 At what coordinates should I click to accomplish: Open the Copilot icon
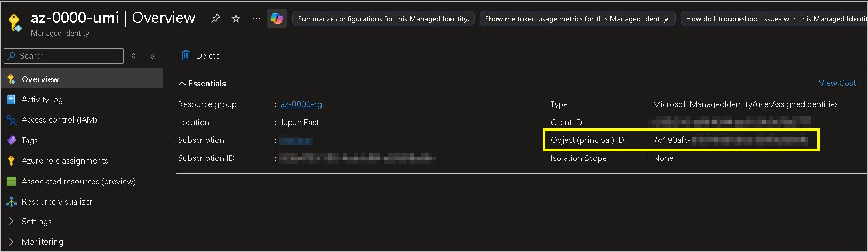[277, 19]
